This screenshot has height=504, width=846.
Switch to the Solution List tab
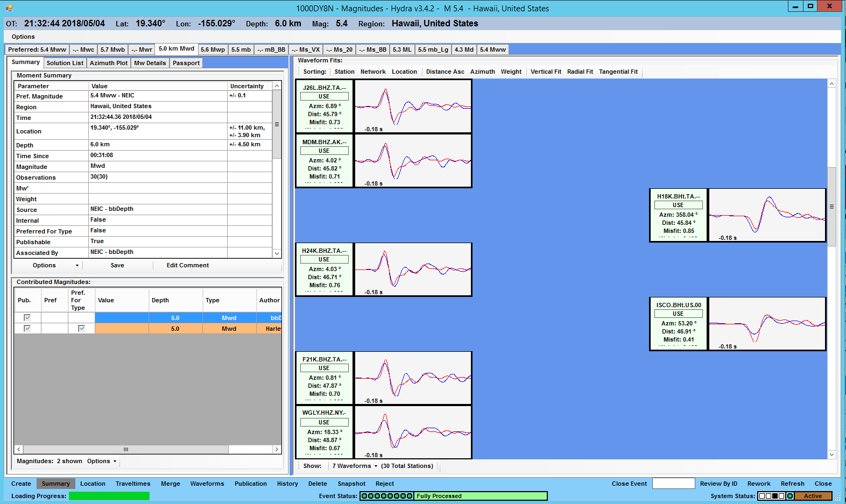(65, 63)
